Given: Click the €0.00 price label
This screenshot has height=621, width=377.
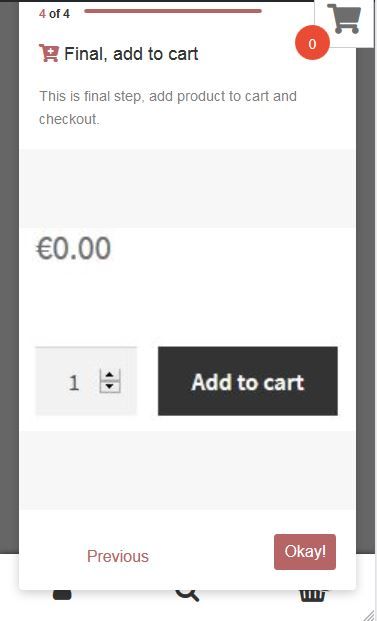Looking at the screenshot, I should tap(73, 248).
